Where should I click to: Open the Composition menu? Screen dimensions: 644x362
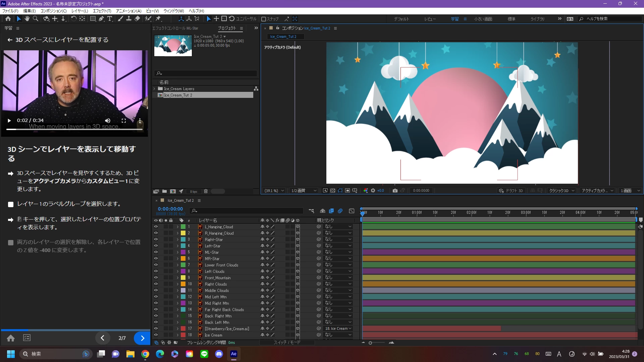(x=53, y=11)
